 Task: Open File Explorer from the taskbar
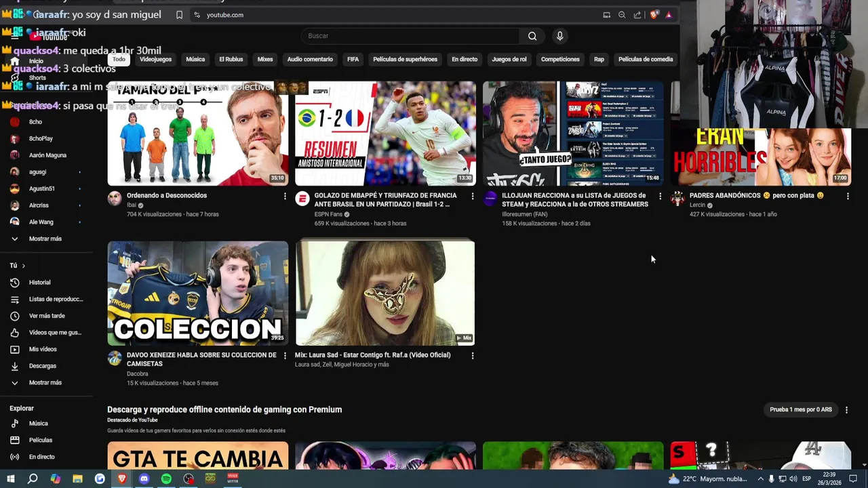click(x=77, y=479)
